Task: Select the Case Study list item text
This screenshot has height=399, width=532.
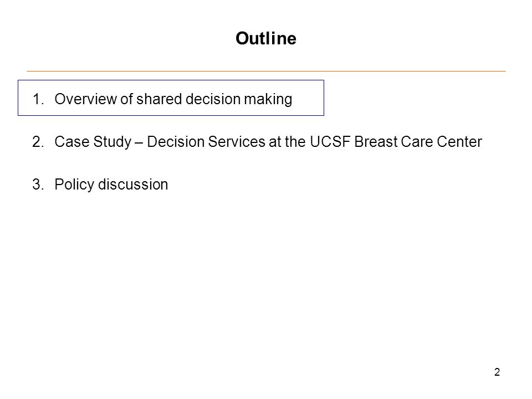Action: coord(268,142)
